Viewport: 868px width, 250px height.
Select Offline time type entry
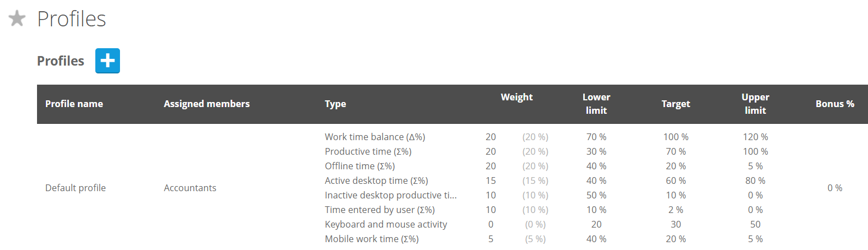[x=360, y=166]
